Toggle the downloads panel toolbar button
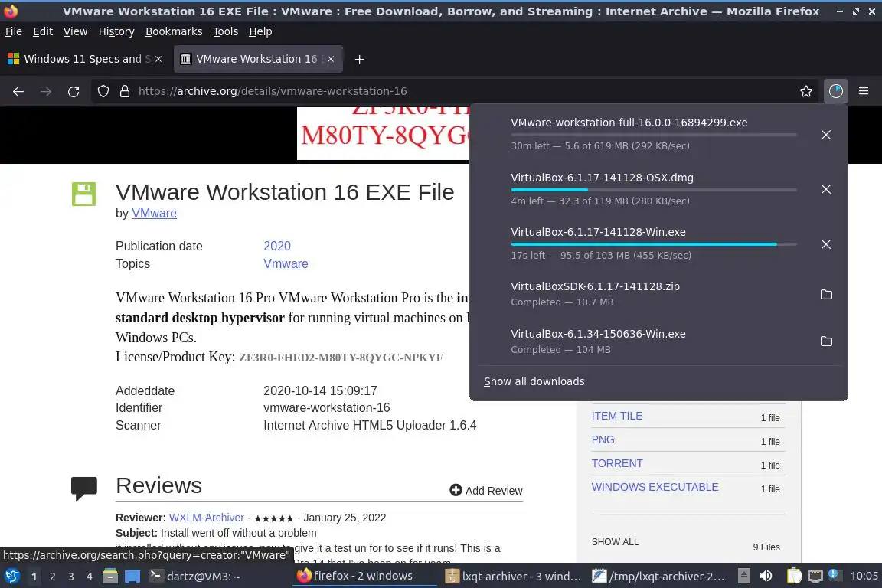882x588 pixels. pyautogui.click(x=836, y=91)
